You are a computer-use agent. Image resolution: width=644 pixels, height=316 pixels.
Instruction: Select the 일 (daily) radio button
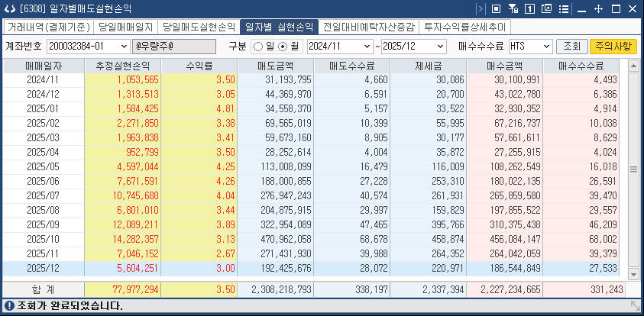(x=257, y=46)
